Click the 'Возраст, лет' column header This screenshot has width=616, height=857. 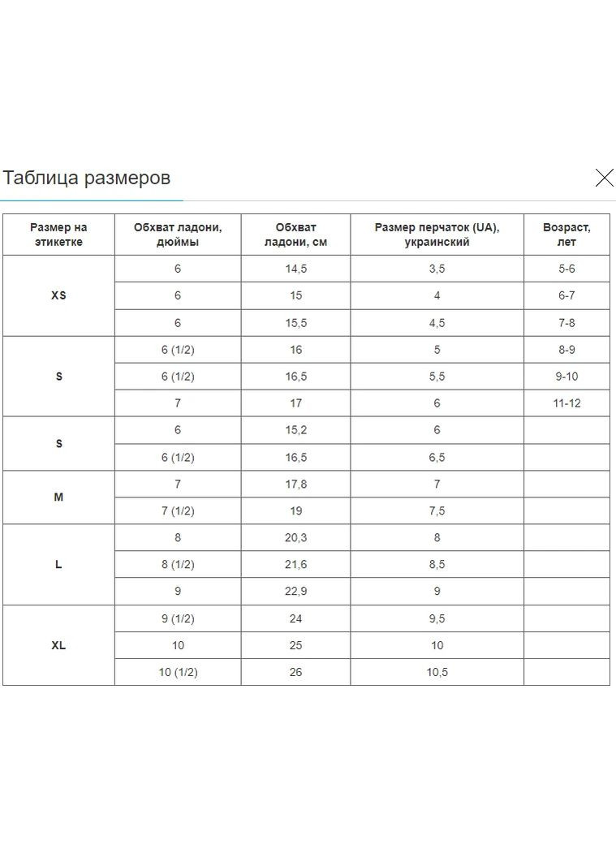point(566,235)
